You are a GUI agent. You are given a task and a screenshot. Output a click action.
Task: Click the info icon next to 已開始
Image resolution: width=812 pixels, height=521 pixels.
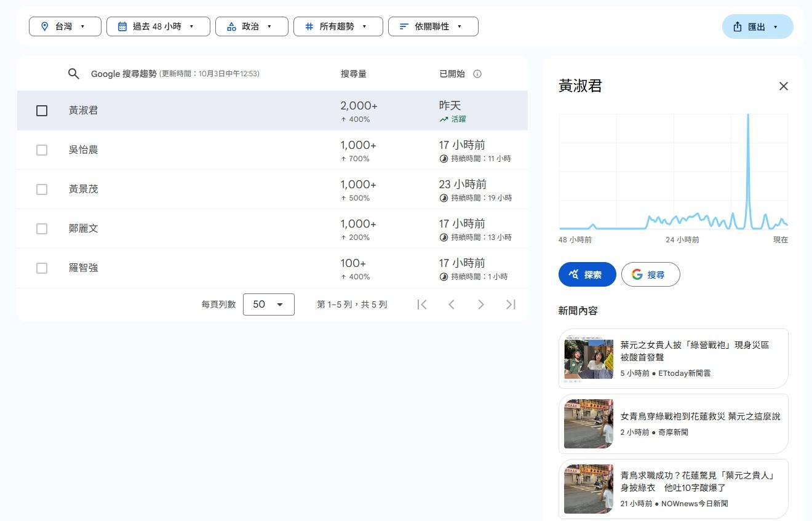coord(477,74)
